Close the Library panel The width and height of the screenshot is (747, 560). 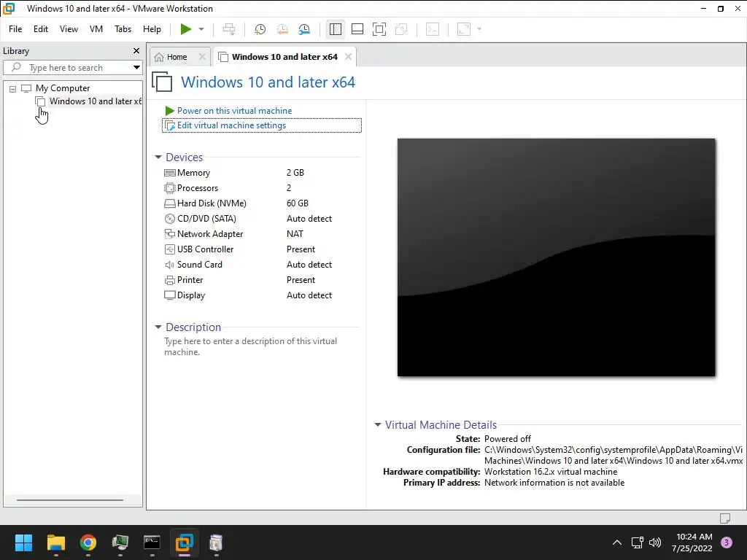point(136,50)
